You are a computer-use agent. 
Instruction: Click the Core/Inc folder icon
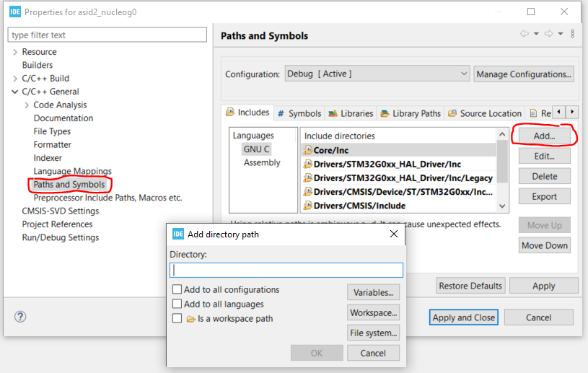point(308,150)
